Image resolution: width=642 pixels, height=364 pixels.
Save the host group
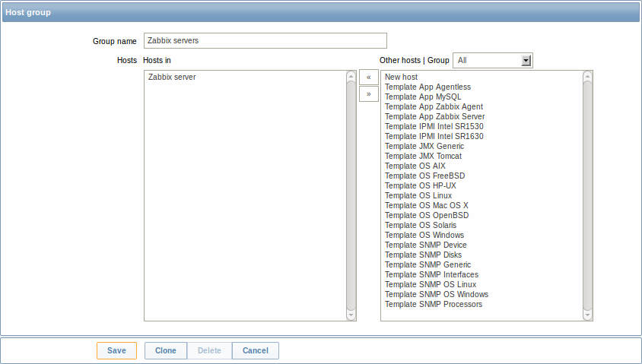[116, 350]
